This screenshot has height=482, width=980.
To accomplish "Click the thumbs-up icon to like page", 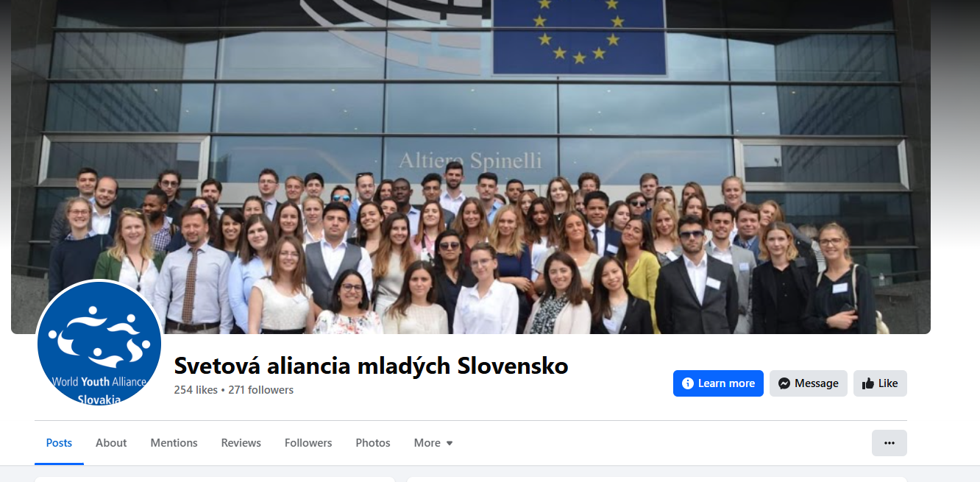I will click(x=868, y=383).
